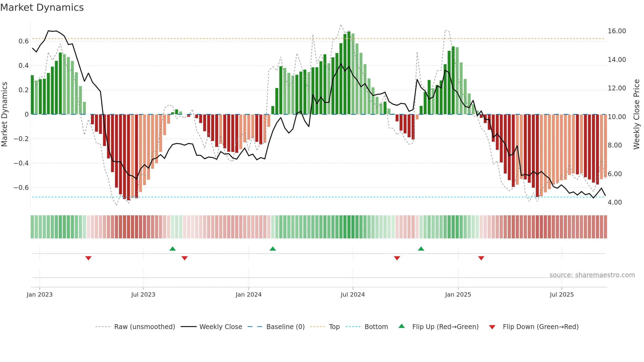Click the Jul 2024 axis label
This screenshot has width=644, height=362.
pos(353,294)
